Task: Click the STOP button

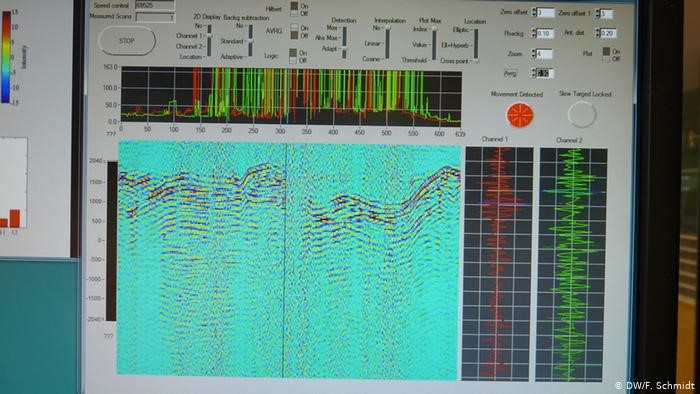Action: [127, 41]
